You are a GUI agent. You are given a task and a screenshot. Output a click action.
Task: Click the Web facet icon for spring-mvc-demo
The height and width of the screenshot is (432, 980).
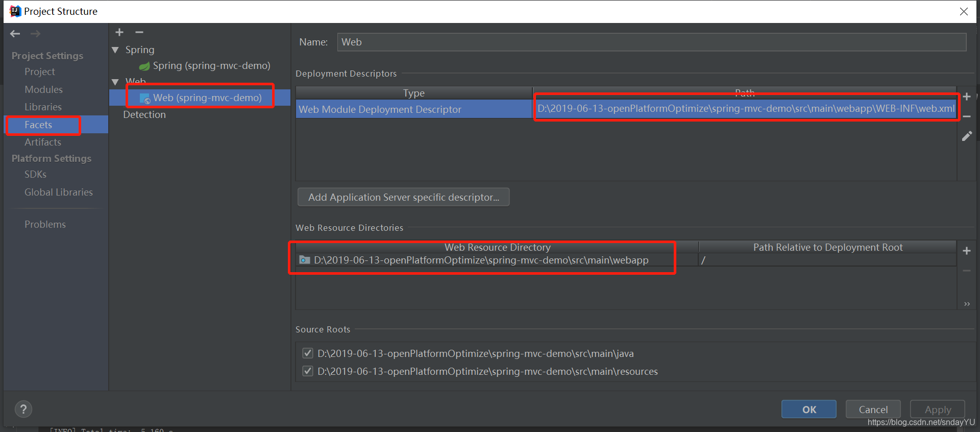point(145,98)
